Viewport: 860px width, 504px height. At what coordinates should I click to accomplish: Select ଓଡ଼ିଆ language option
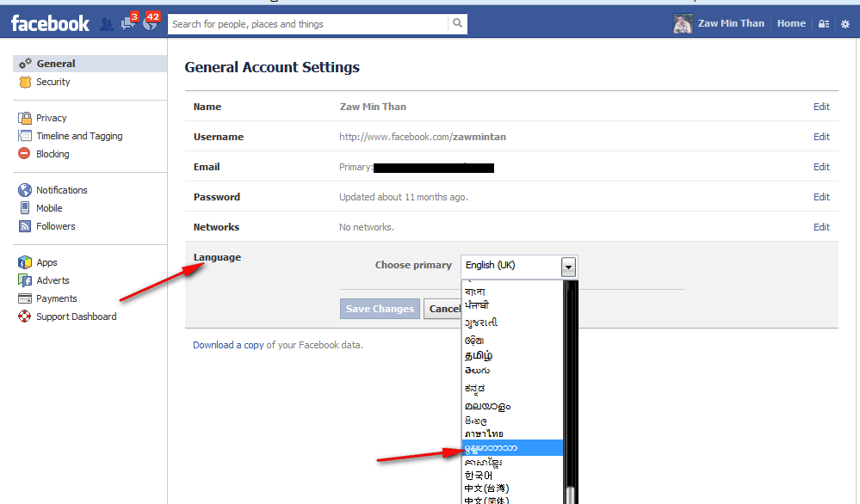(474, 341)
